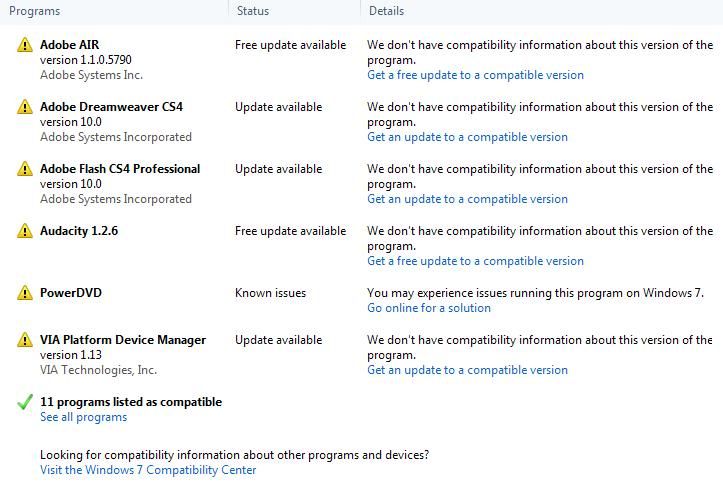The height and width of the screenshot is (487, 723).
Task: Click the warning icon beside Adobe Dreamweaver CS4
Action: pyautogui.click(x=25, y=107)
